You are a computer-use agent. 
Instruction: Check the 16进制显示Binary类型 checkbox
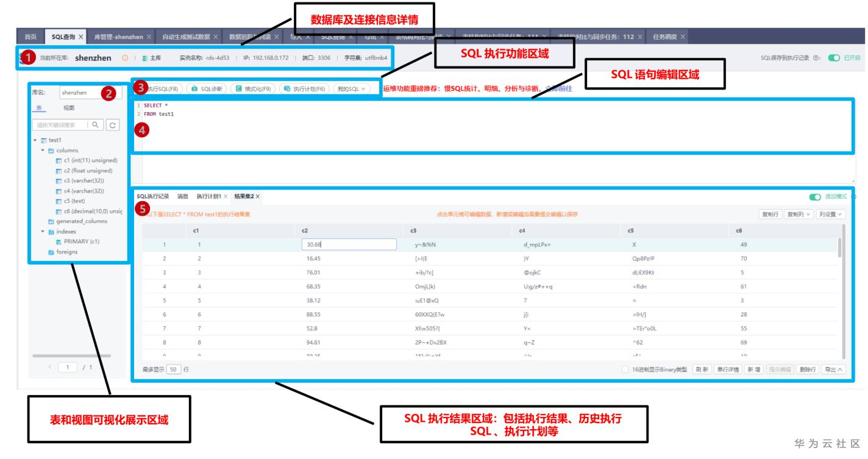[625, 369]
